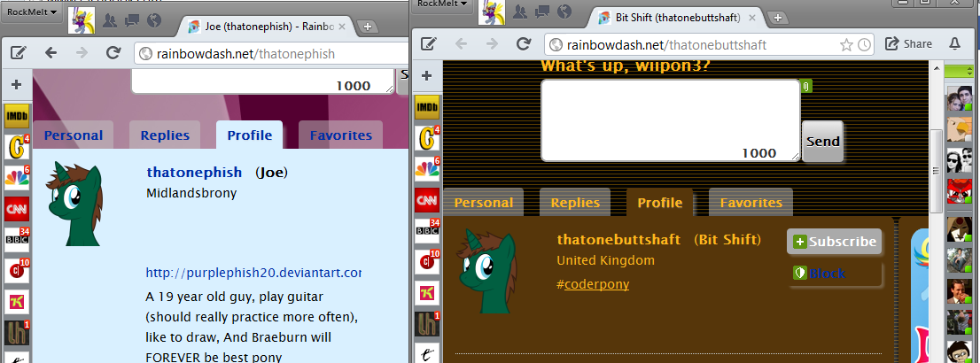Open the view-later clock icon in address bar

pos(865,44)
